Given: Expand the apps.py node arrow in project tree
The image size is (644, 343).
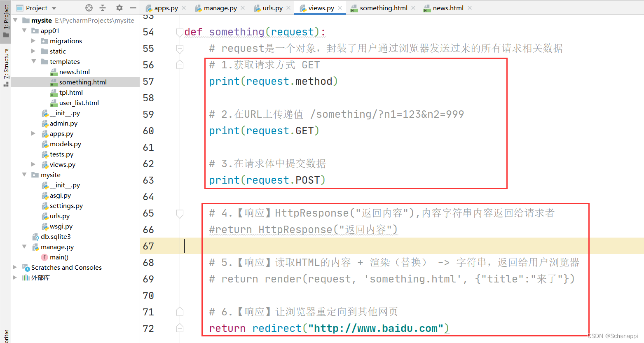Looking at the screenshot, I should click(33, 133).
